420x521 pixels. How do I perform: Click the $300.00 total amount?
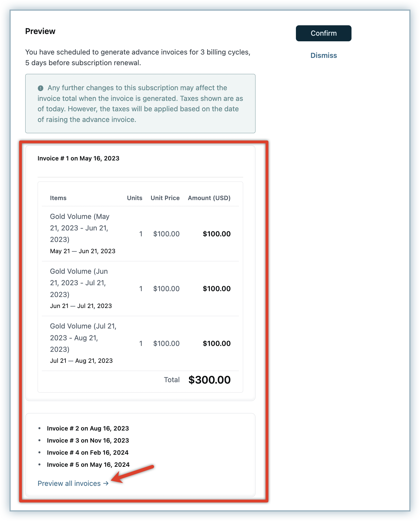click(x=209, y=380)
